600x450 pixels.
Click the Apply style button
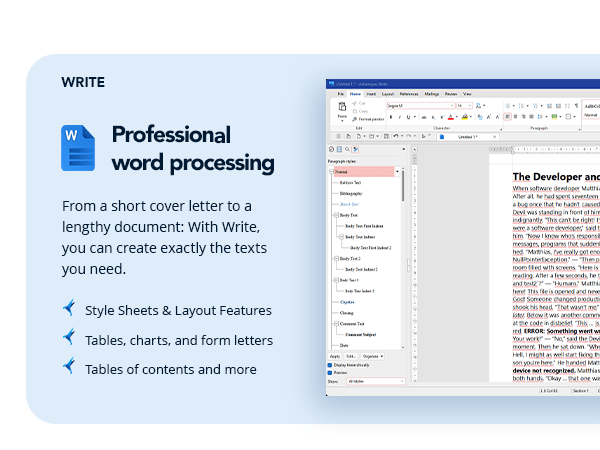[x=335, y=357]
